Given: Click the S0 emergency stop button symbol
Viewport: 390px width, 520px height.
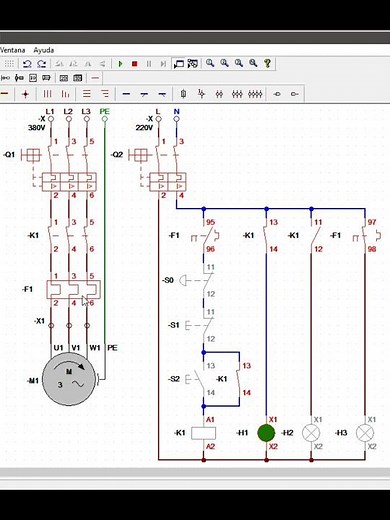Looking at the screenshot, I should (x=184, y=280).
